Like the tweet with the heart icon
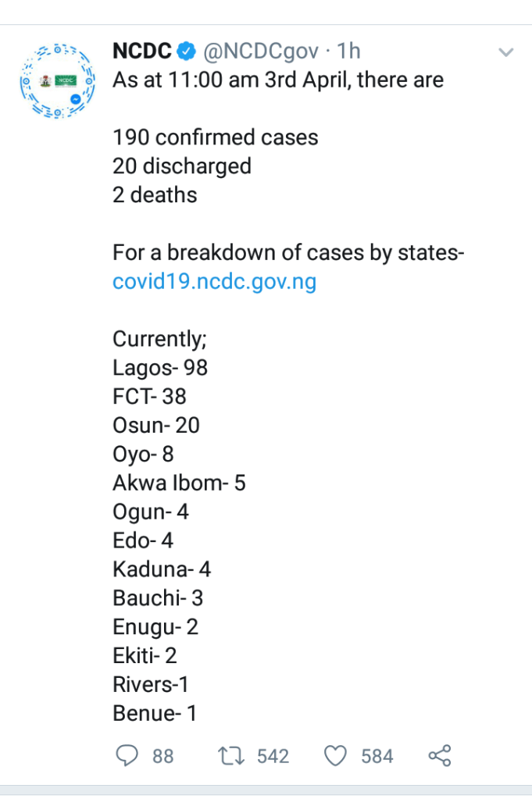532x799 pixels. coord(335,755)
